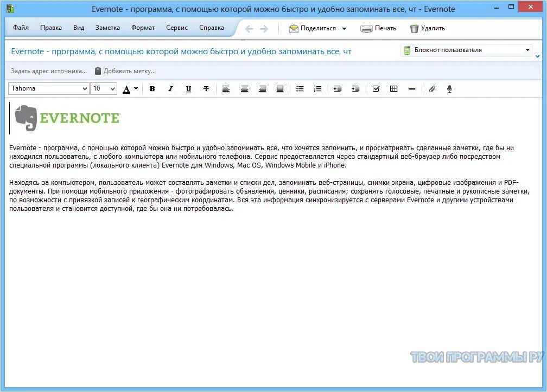
Task: Open the Файл menu
Action: coord(21,28)
